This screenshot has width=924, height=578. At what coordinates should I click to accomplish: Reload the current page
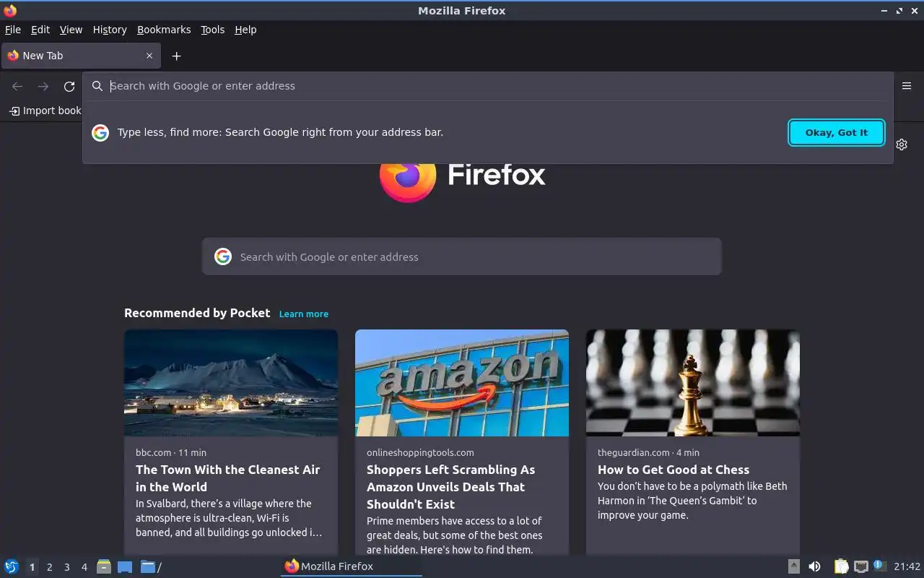[x=69, y=86]
